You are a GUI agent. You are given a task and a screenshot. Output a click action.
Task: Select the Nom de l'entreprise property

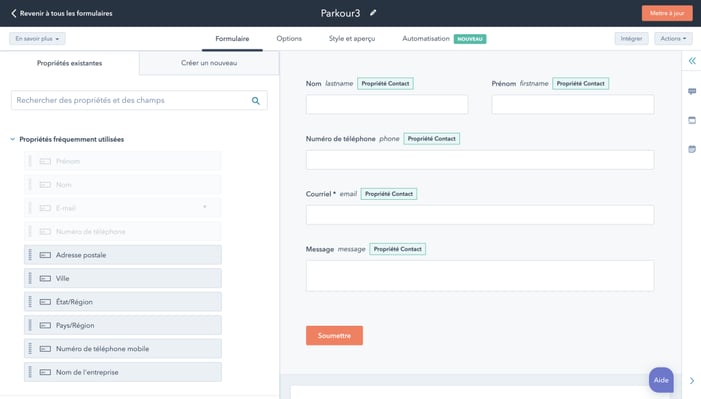click(123, 372)
